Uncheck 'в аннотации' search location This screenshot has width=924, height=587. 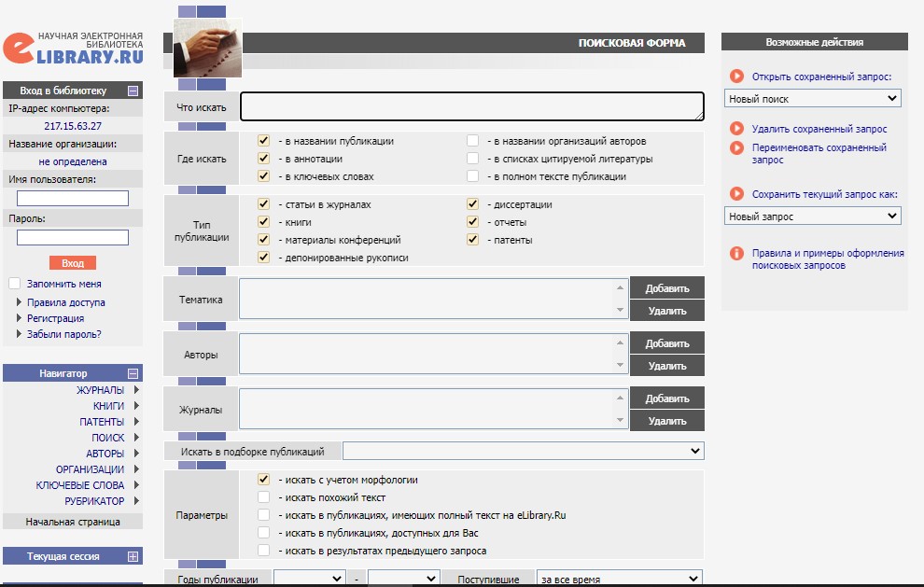[263, 159]
